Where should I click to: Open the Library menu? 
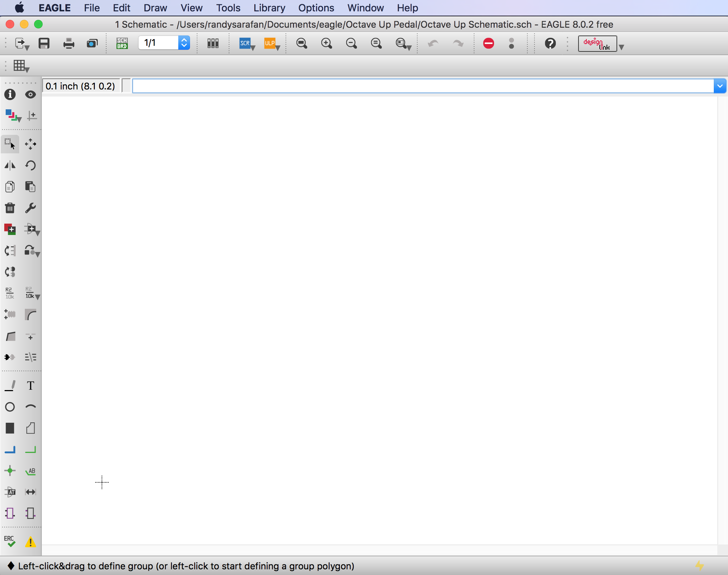pos(269,8)
